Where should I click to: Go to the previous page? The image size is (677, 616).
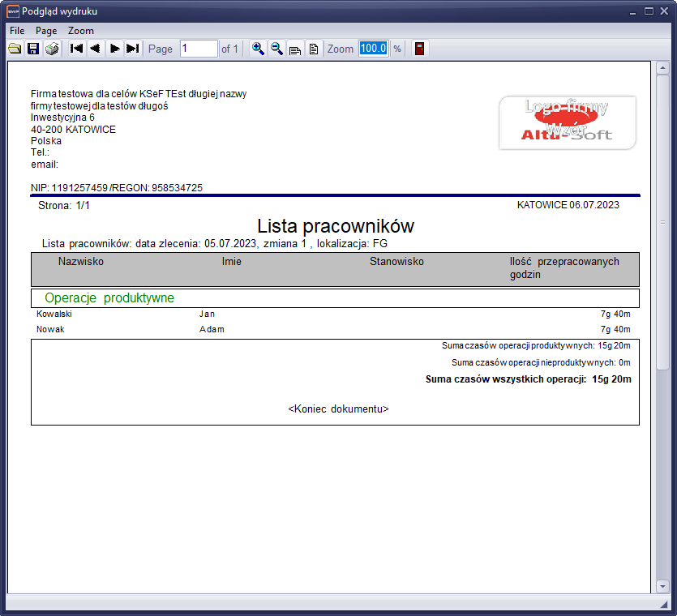95,49
